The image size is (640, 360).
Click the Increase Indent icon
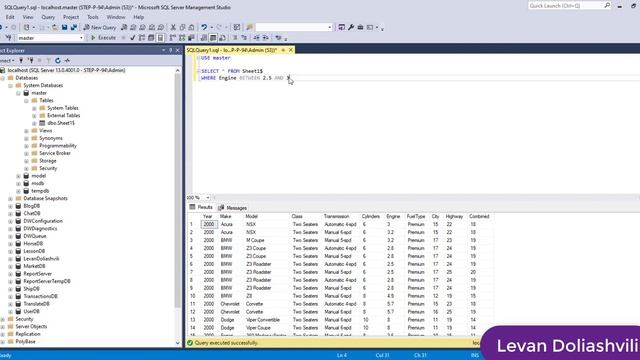click(265, 38)
